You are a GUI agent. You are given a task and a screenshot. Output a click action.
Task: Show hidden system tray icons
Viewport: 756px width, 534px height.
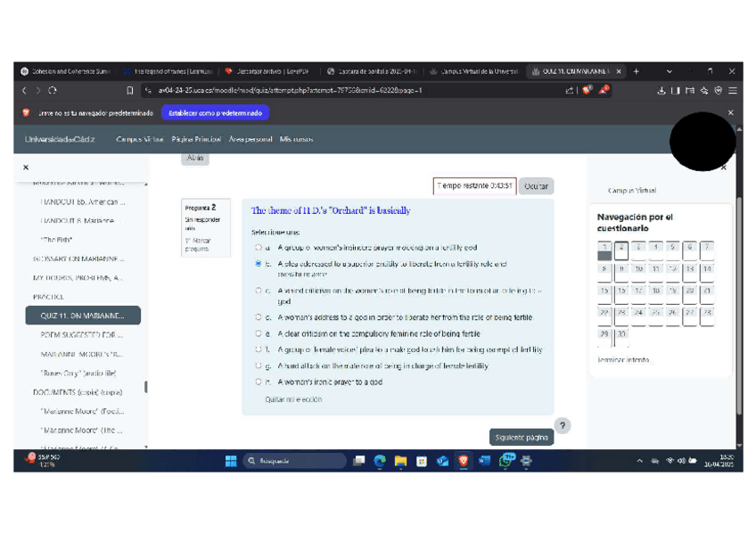pyautogui.click(x=639, y=461)
